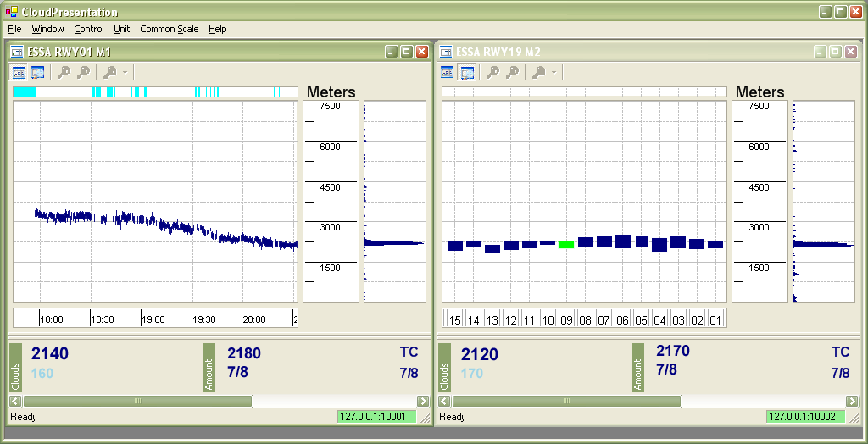Click light blue value 160 in RWY01 M1
This screenshot has height=444, width=868.
(x=42, y=373)
